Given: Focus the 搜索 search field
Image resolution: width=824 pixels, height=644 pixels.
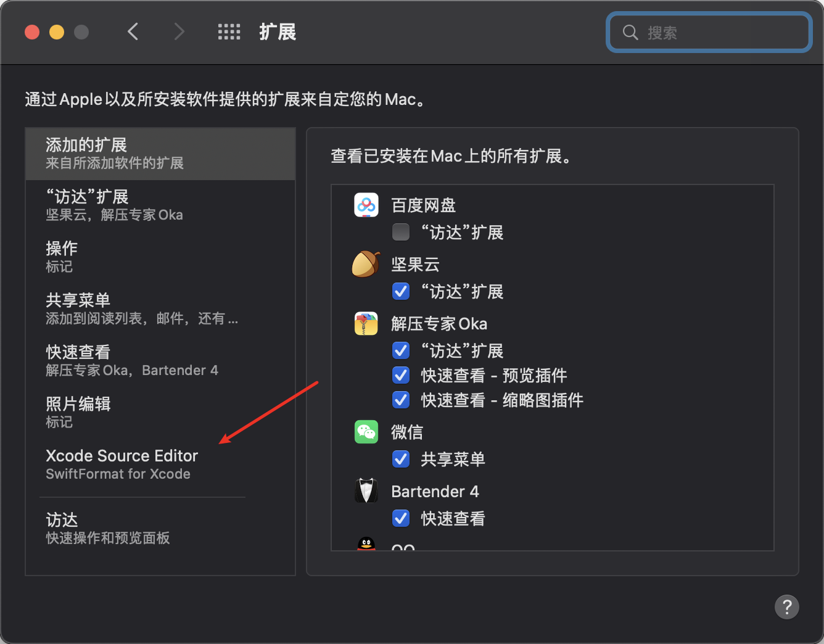Looking at the screenshot, I should [x=709, y=32].
